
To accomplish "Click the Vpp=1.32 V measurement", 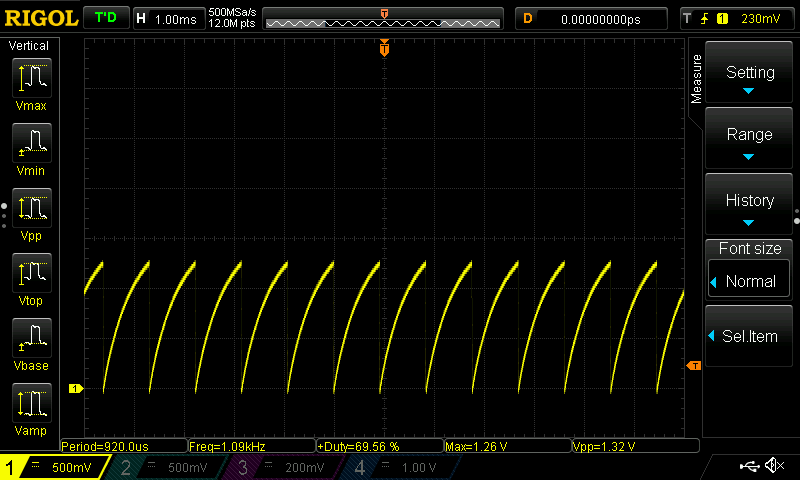I will (x=635, y=446).
